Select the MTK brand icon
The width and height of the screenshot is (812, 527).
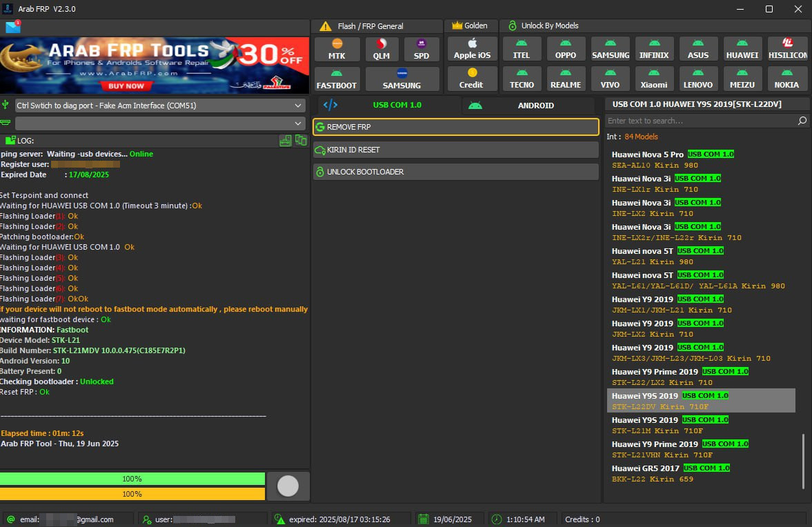(x=337, y=48)
